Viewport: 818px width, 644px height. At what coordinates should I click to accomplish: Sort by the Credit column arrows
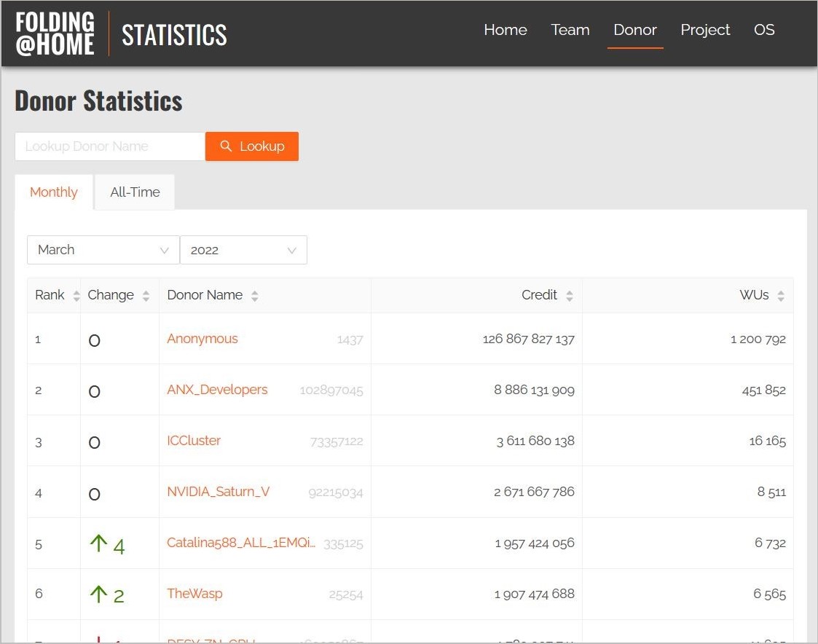(x=569, y=296)
